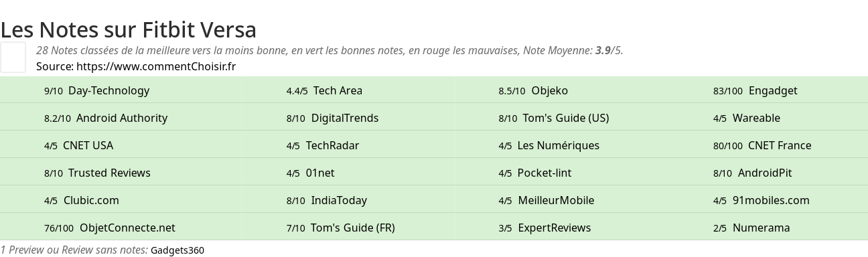Select the Pocket-lint review
Image resolution: width=868 pixels, height=257 pixels.
pos(545,173)
